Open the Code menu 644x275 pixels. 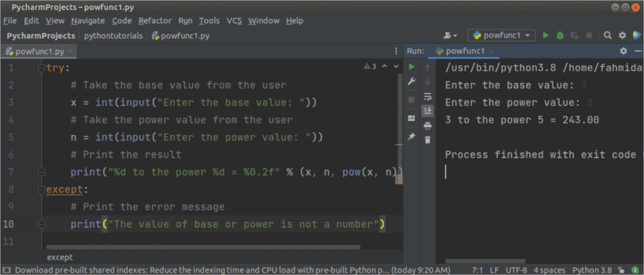[x=122, y=21]
